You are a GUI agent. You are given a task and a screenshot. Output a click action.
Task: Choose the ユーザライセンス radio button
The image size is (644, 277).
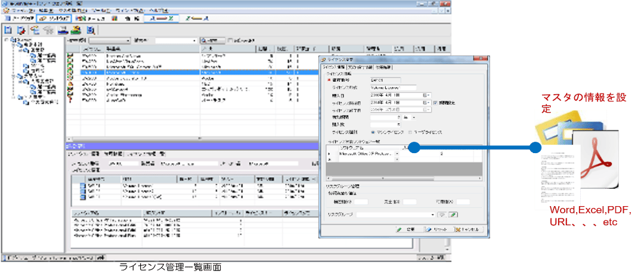tap(410, 132)
